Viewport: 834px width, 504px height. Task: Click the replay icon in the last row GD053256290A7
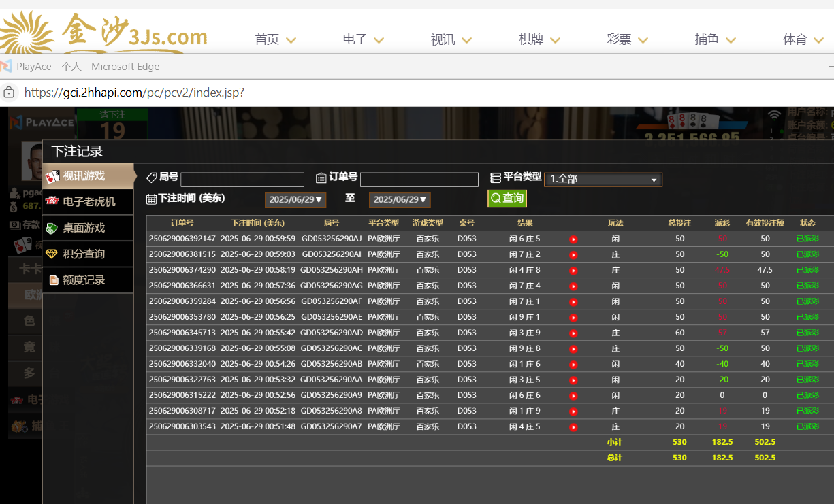tap(573, 427)
